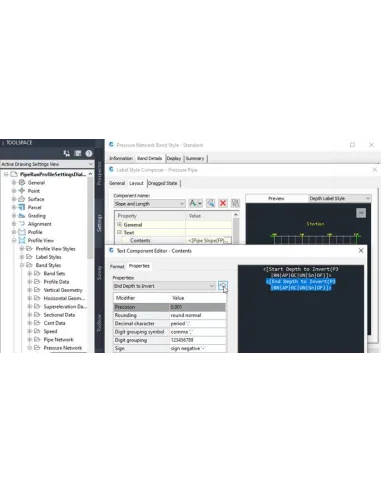Open the Slope and Length component dropdown
Image resolution: width=381 pixels, height=492 pixels.
[x=149, y=204]
